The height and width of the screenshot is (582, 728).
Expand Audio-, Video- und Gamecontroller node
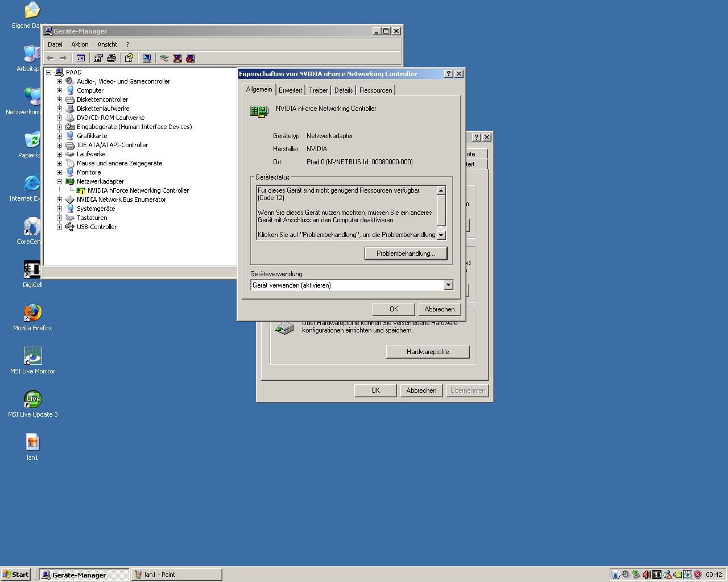pos(59,81)
